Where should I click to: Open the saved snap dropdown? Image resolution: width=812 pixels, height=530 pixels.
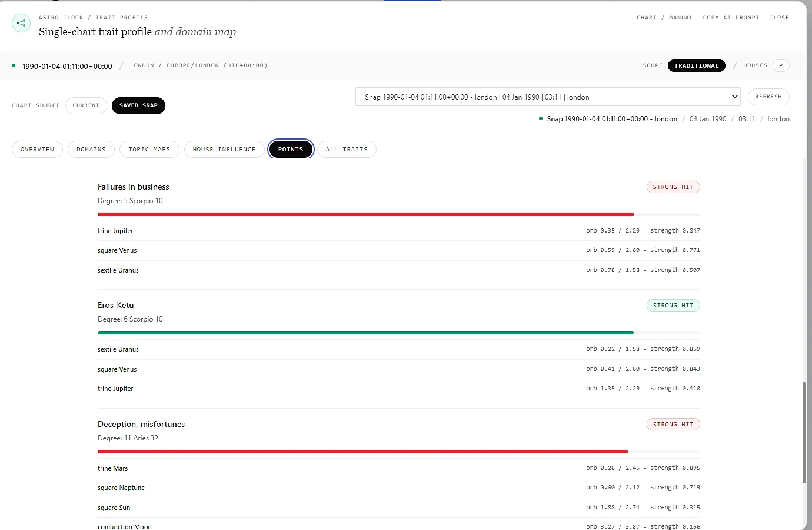[x=548, y=97]
